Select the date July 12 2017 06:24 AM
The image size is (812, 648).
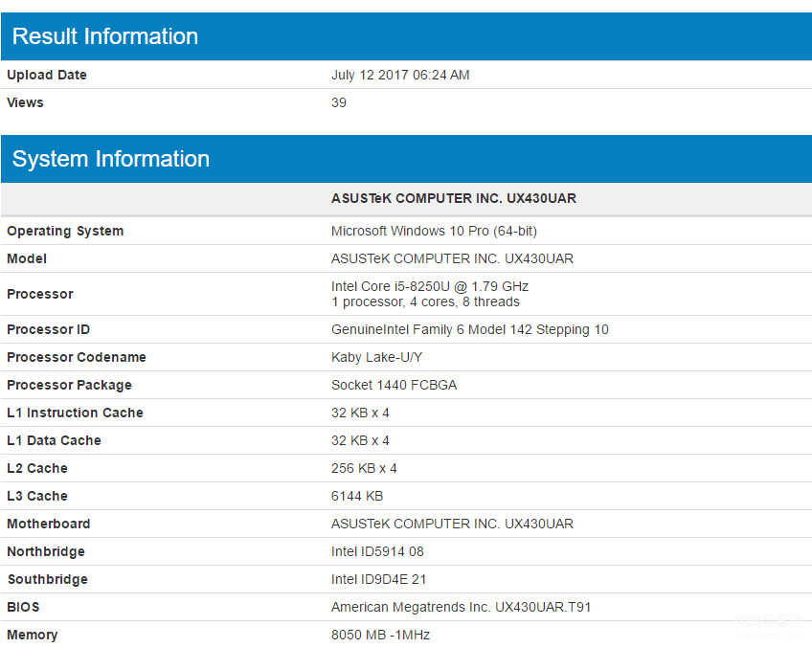pos(400,75)
